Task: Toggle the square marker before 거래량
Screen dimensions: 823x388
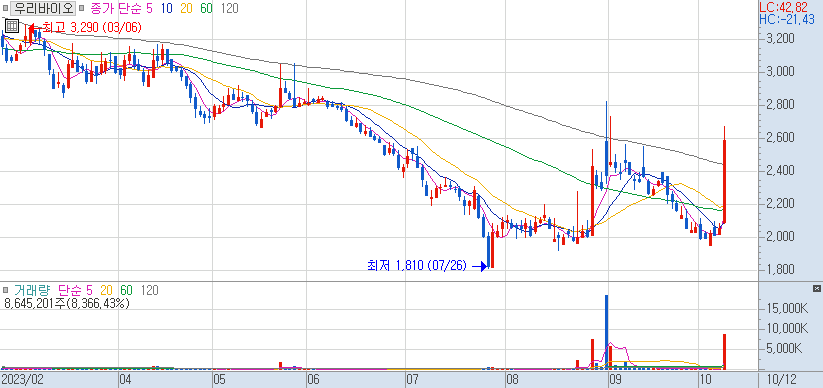Action: pyautogui.click(x=5, y=290)
